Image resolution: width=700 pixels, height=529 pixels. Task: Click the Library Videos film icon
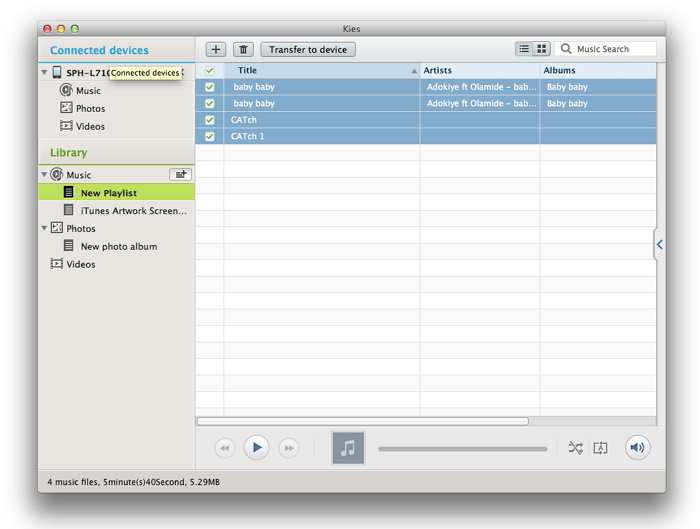57,264
